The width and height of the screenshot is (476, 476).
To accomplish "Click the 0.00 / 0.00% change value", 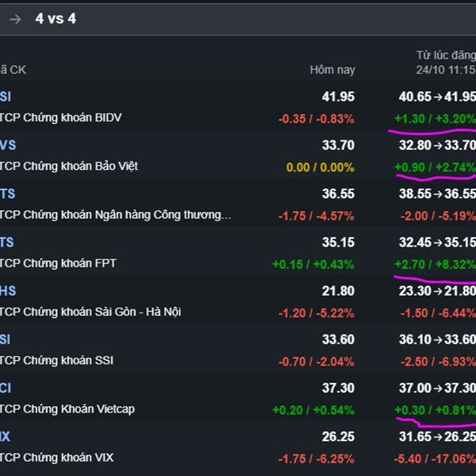I will point(320,167).
